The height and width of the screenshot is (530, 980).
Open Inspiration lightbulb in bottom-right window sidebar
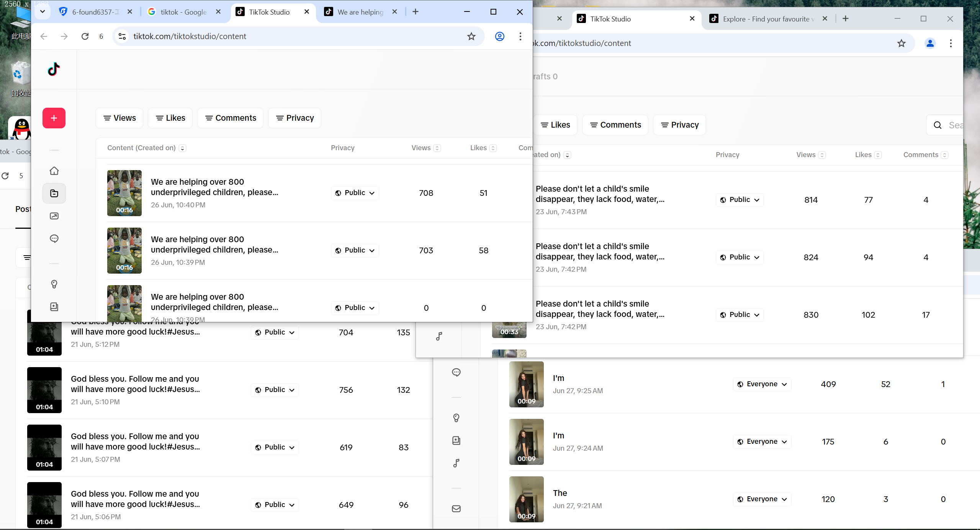(x=456, y=418)
